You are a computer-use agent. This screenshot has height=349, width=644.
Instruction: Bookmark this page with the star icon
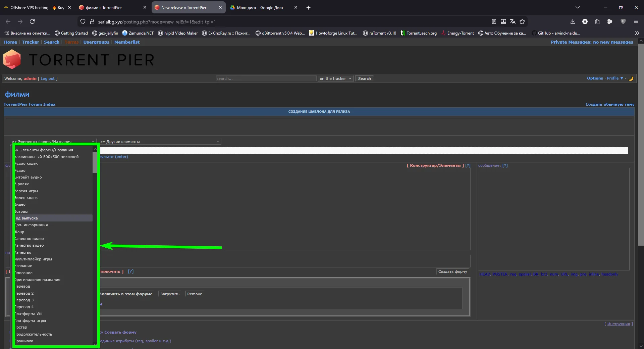pos(522,21)
